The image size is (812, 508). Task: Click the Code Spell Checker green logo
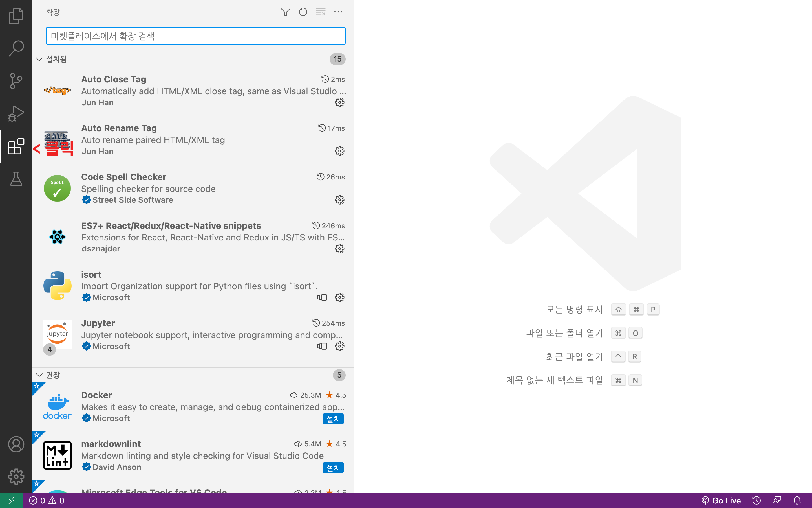click(x=58, y=188)
